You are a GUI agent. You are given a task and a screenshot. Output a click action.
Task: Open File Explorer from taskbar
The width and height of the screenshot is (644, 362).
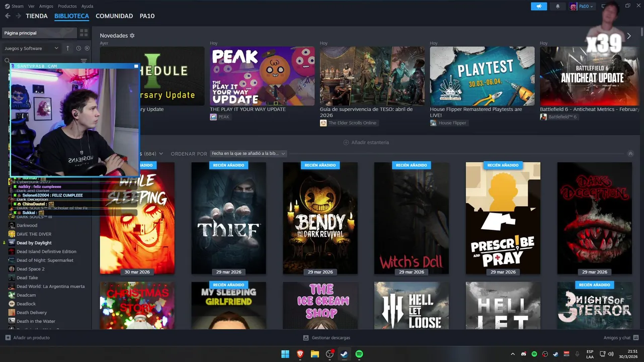point(315,354)
